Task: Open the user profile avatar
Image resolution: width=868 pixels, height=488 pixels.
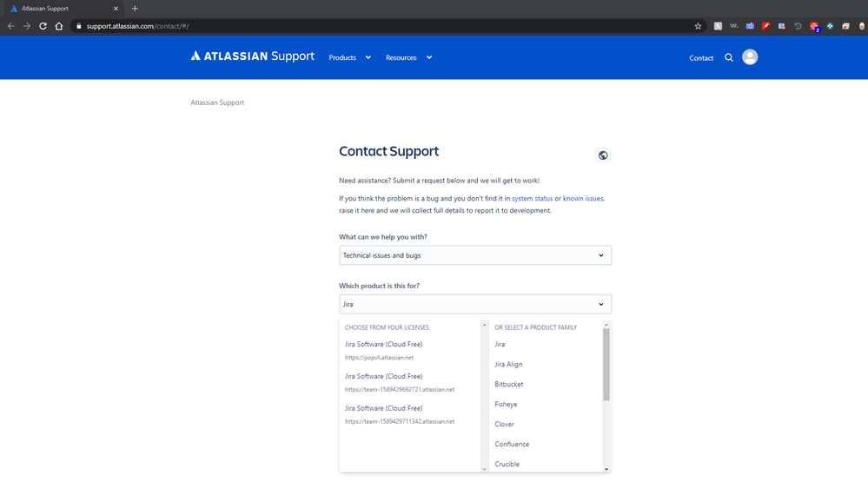Action: point(750,57)
